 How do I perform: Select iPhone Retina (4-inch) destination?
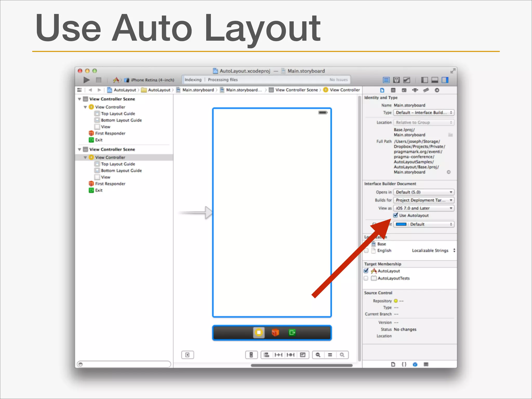point(150,80)
